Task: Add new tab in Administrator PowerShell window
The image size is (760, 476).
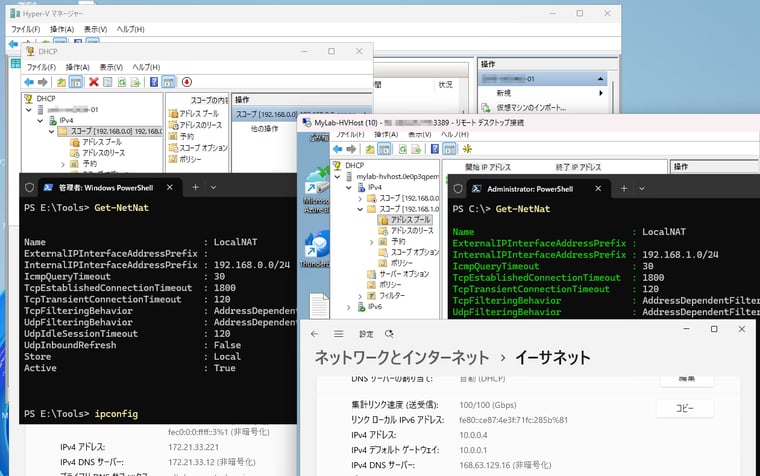Action: coord(624,188)
